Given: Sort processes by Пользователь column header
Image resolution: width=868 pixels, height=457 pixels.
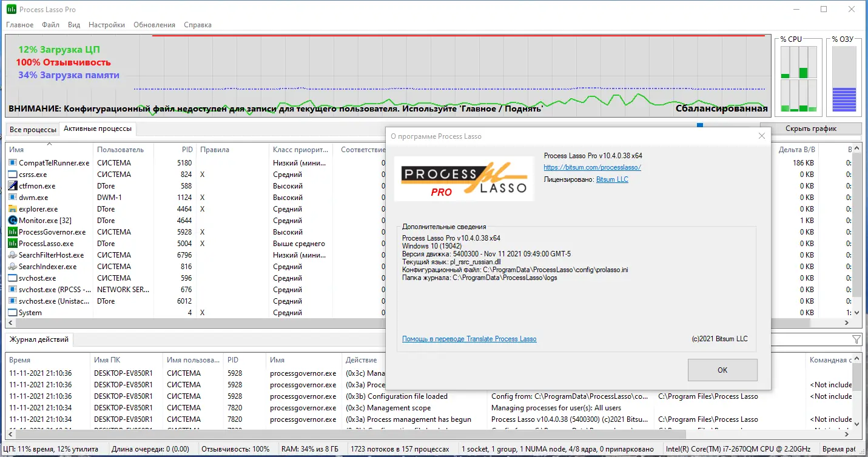Looking at the screenshot, I should coord(123,149).
